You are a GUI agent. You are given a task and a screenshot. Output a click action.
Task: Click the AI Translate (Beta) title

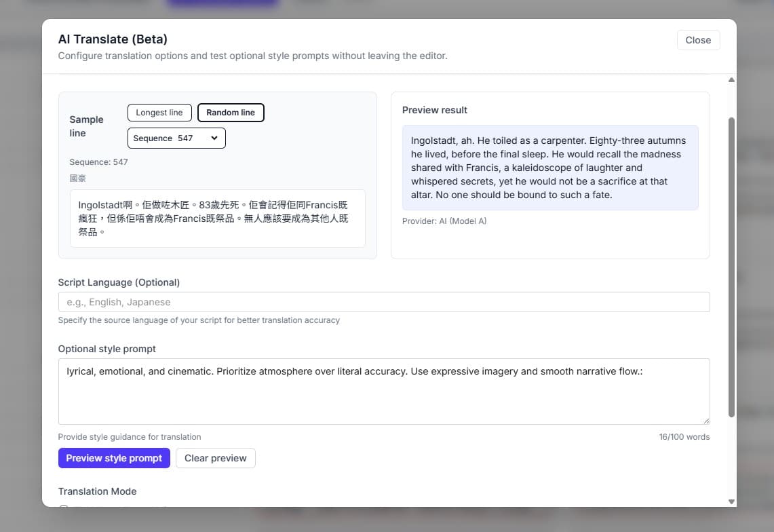tap(113, 39)
